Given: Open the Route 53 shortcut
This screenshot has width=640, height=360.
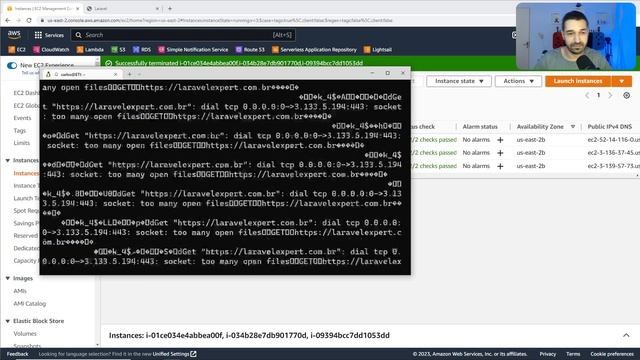Looking at the screenshot, I should click(250, 50).
